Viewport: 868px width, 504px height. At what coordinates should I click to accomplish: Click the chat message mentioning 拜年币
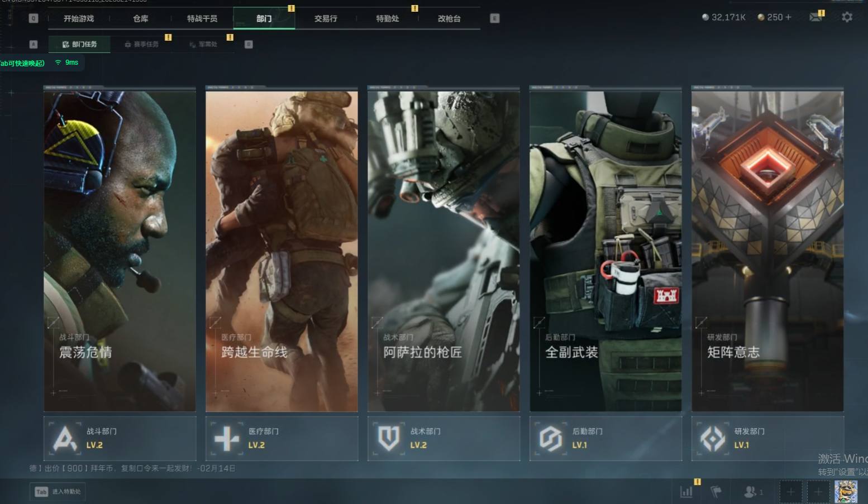point(132,468)
